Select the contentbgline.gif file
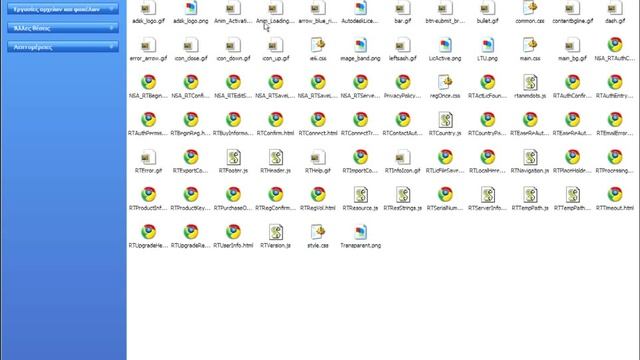The width and height of the screenshot is (640, 360). [x=573, y=8]
